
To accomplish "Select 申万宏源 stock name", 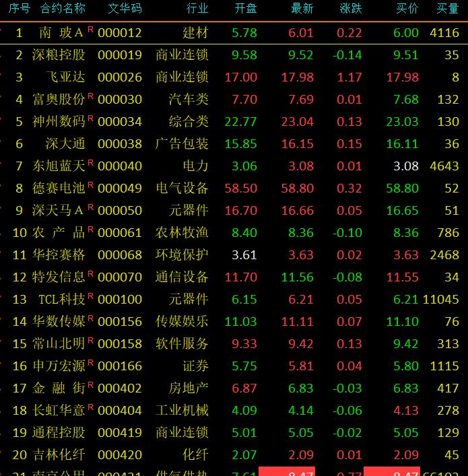I will pos(59,366).
